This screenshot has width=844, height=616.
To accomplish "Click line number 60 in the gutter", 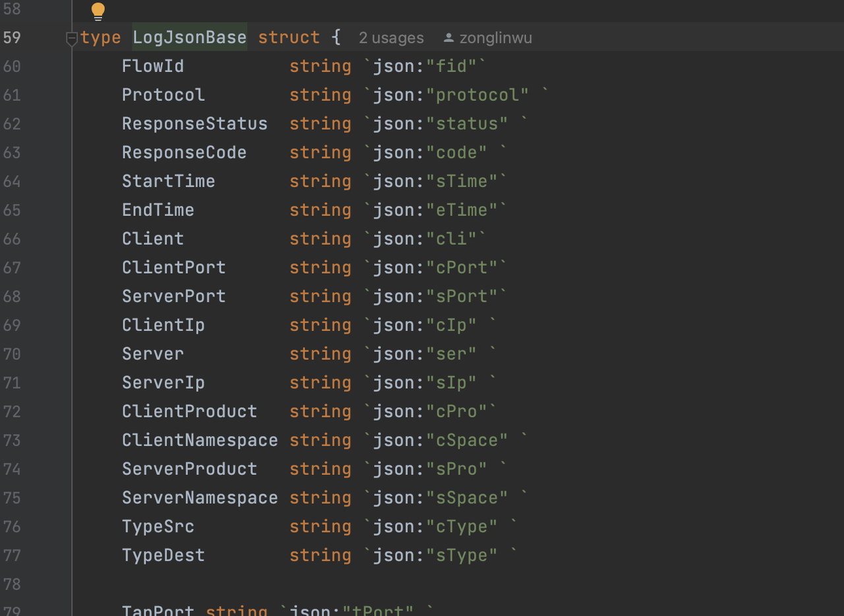I will (12, 66).
